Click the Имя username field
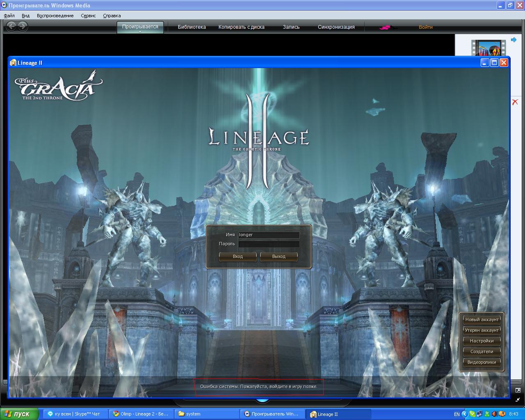 [x=269, y=235]
